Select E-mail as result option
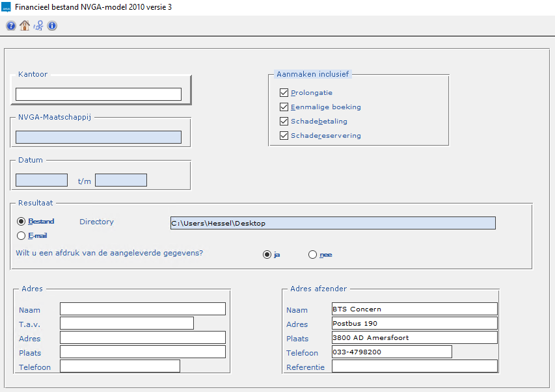Viewport: 555px width, 392px height. (x=21, y=236)
